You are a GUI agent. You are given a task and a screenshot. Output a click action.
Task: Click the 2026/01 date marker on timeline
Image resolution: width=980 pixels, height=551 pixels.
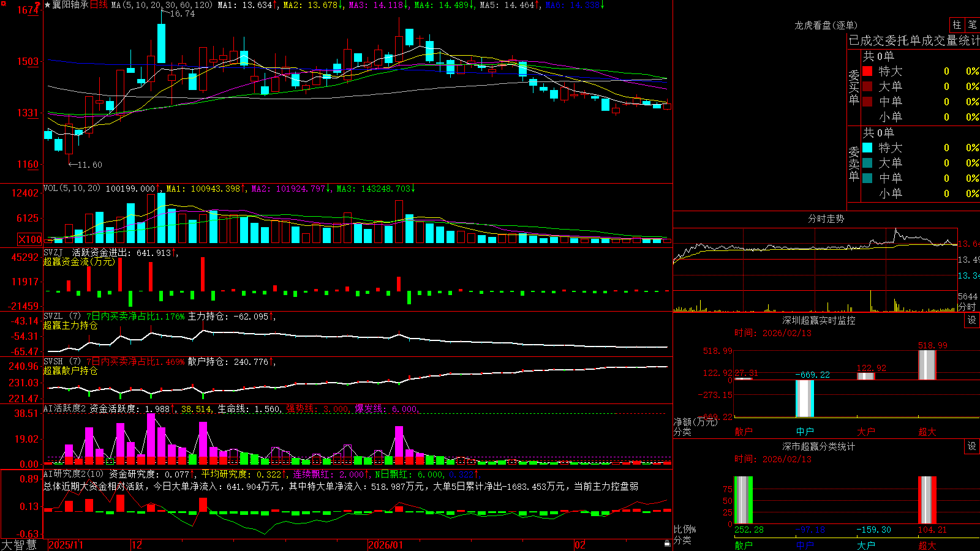tap(385, 545)
